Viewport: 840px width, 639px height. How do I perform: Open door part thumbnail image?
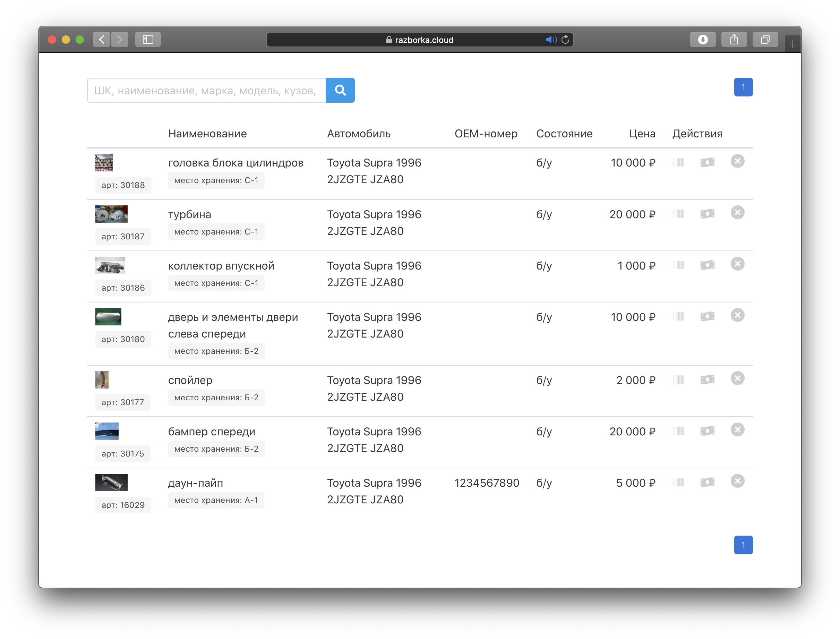click(108, 317)
